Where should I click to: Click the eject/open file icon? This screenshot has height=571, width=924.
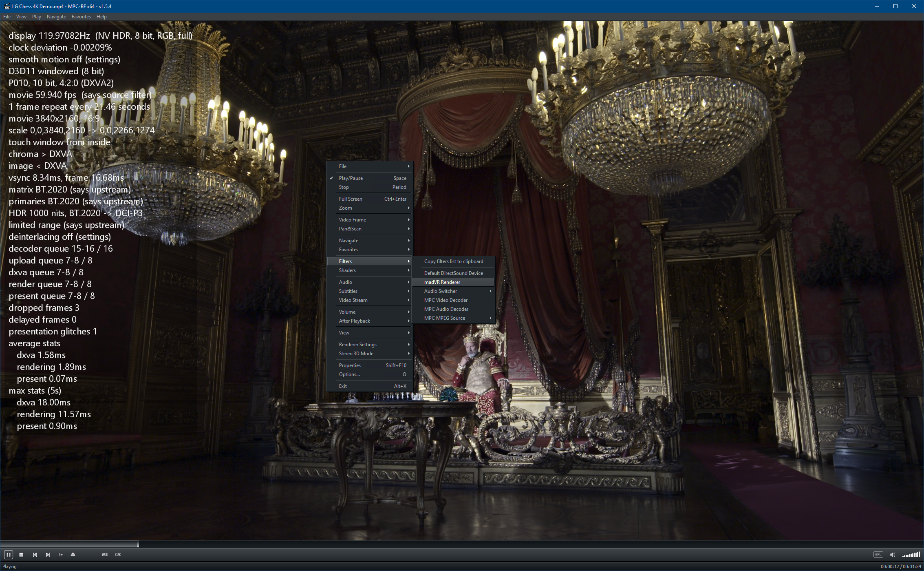tap(73, 555)
